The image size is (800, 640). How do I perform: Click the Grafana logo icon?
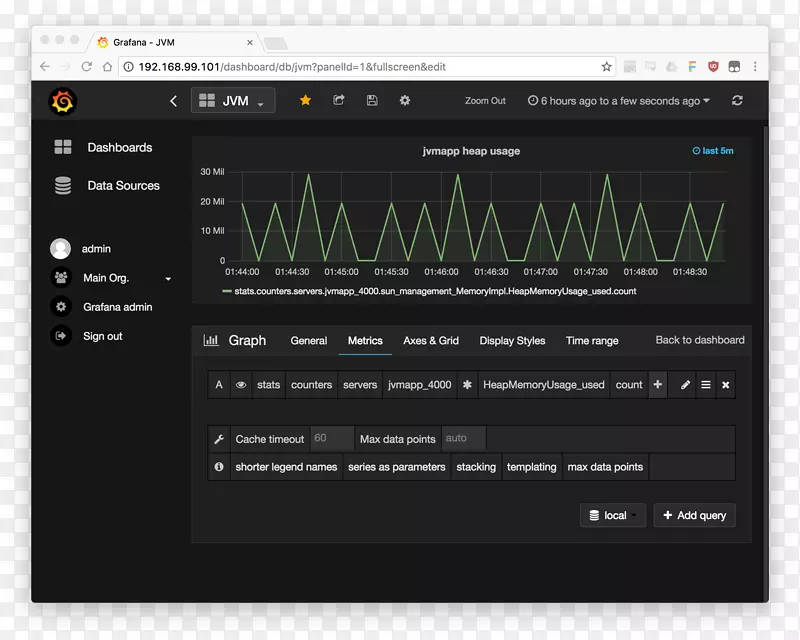[62, 101]
